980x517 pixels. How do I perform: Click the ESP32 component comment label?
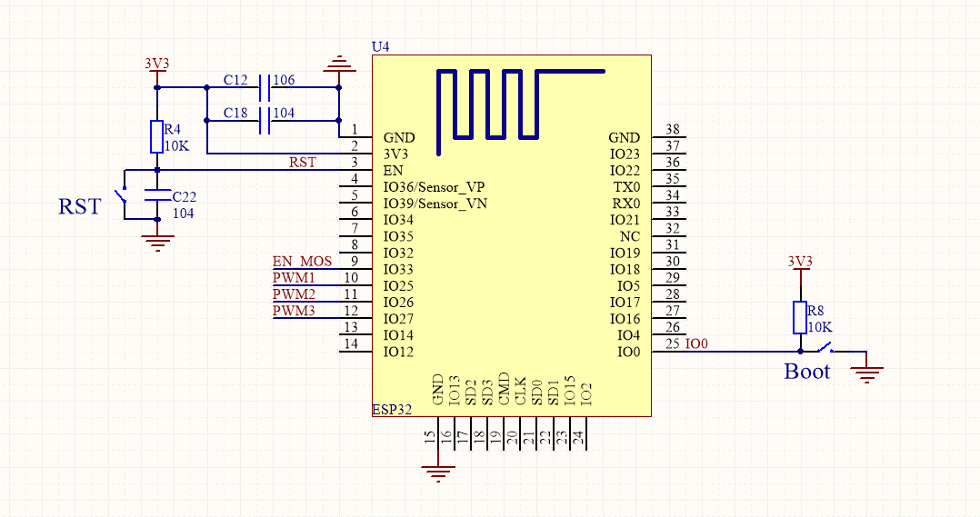(x=392, y=410)
